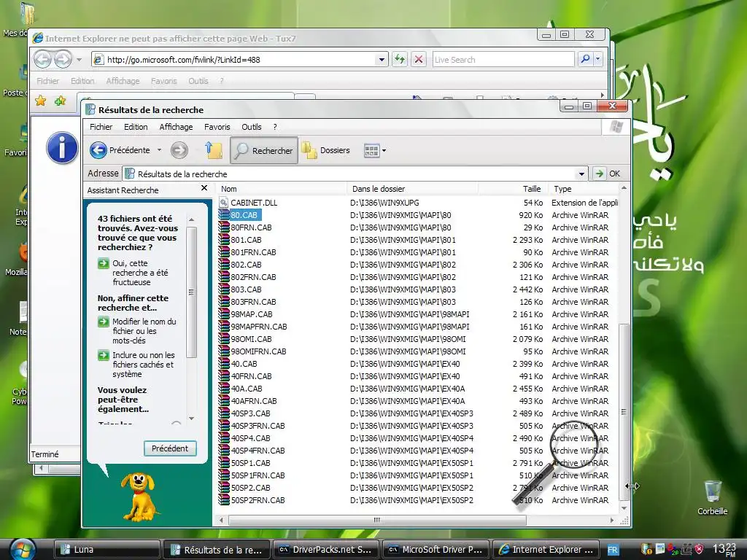Close the Assistant Recherche panel
This screenshot has height=560, width=747.
(x=204, y=188)
